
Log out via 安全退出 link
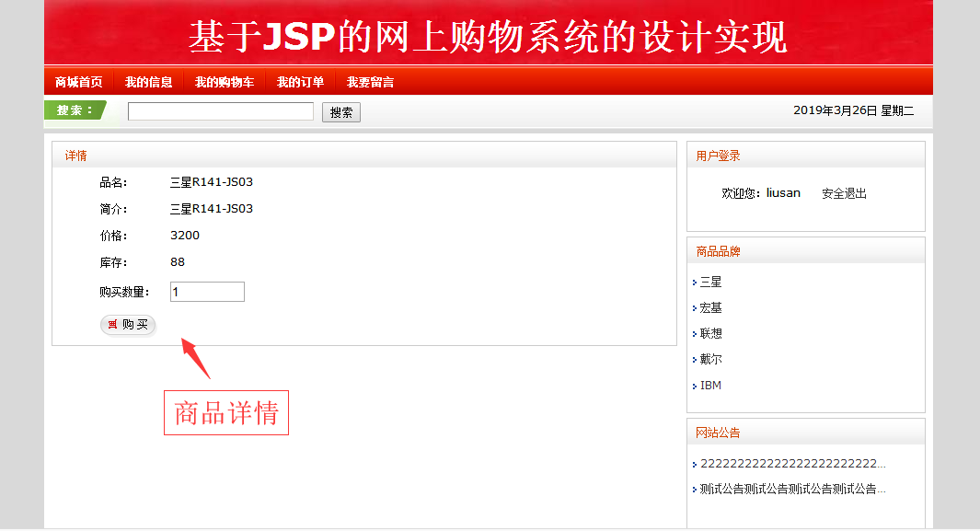845,193
